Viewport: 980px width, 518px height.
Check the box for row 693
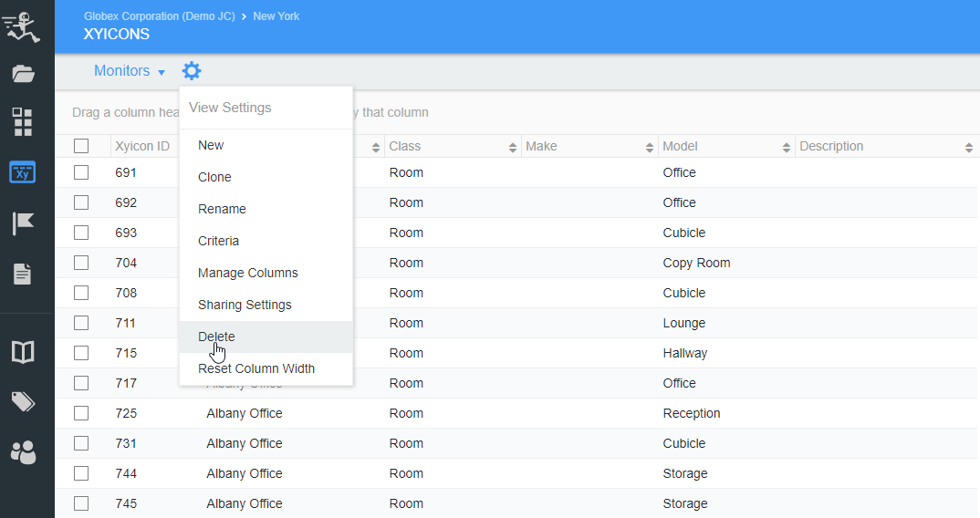click(x=81, y=233)
